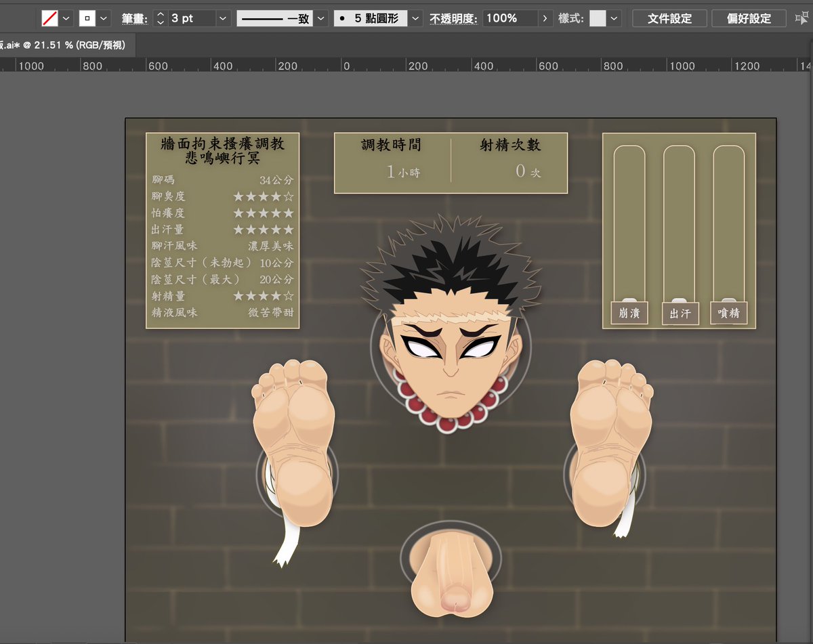
Task: Click the 一致 variable width profile box
Action: 275,18
